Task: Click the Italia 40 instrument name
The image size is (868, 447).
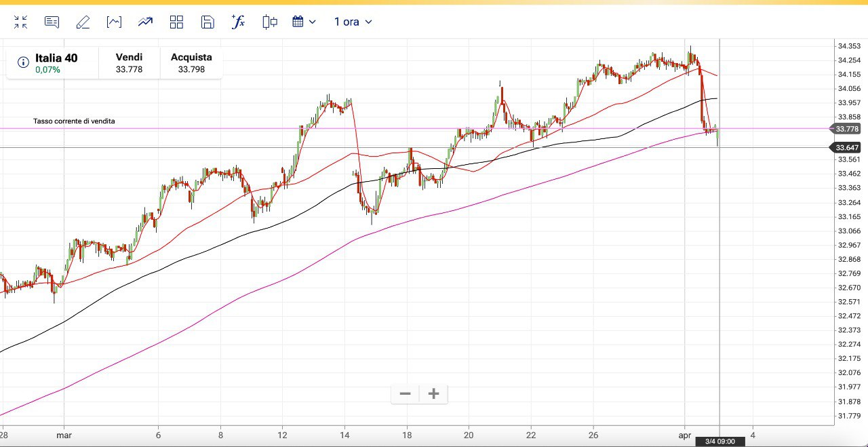Action: click(x=56, y=58)
